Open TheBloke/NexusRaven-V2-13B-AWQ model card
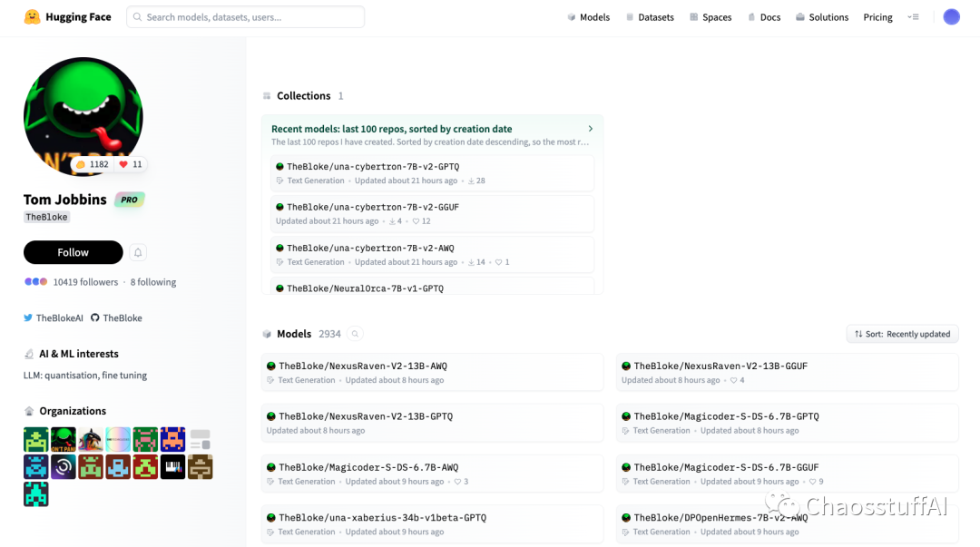 click(x=433, y=373)
